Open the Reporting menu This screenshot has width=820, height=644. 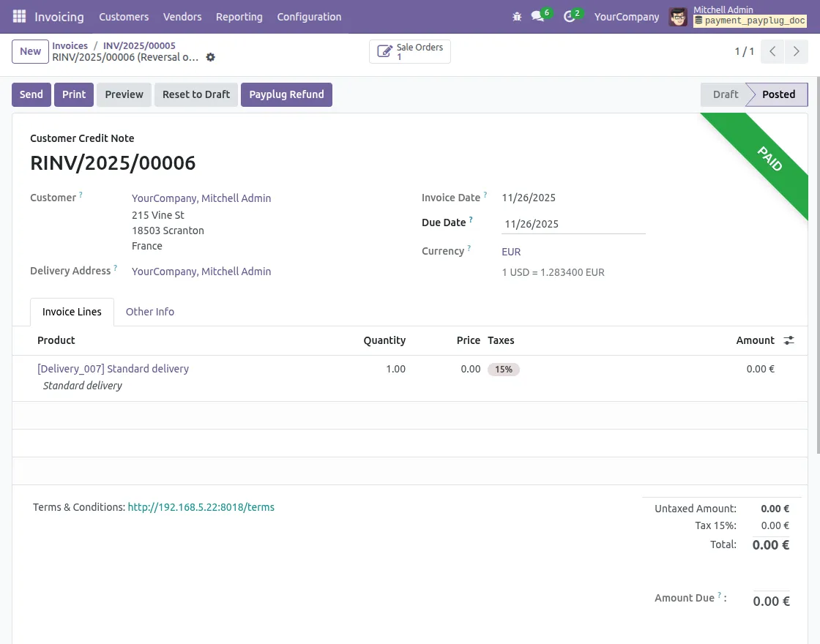pos(239,16)
